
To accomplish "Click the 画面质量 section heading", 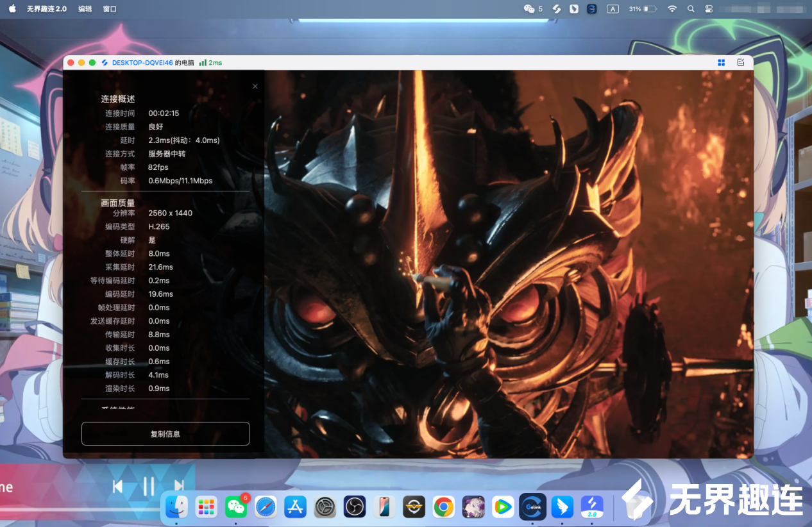I will [x=118, y=203].
